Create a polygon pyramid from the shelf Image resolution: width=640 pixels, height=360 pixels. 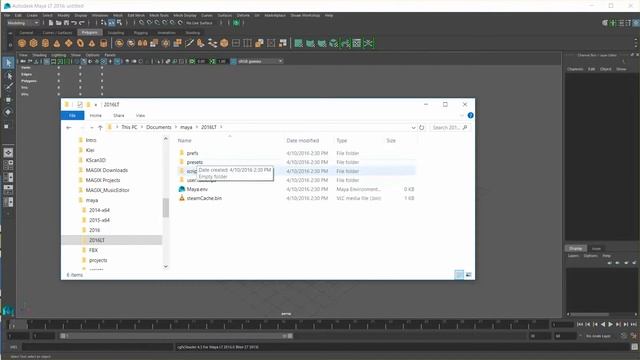(x=92, y=43)
